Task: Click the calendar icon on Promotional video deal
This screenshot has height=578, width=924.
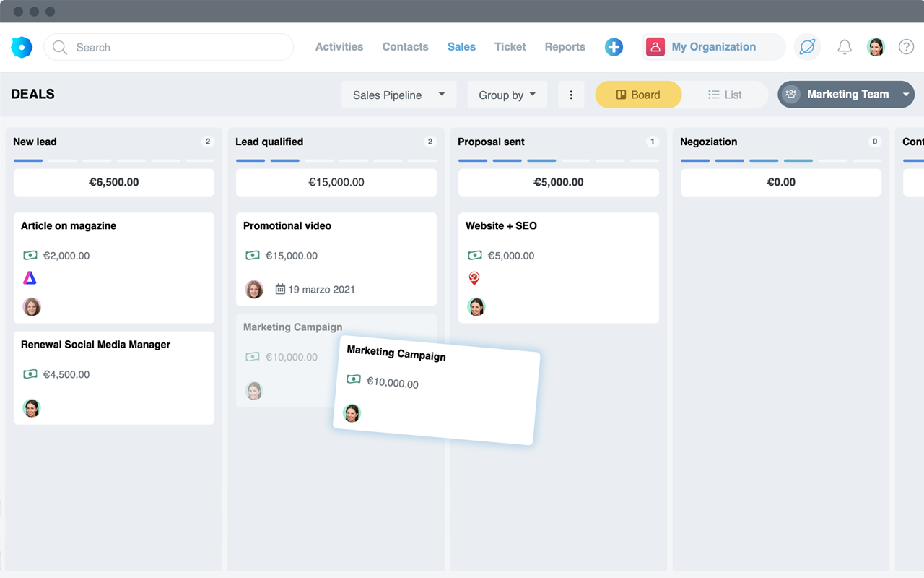Action: 281,289
